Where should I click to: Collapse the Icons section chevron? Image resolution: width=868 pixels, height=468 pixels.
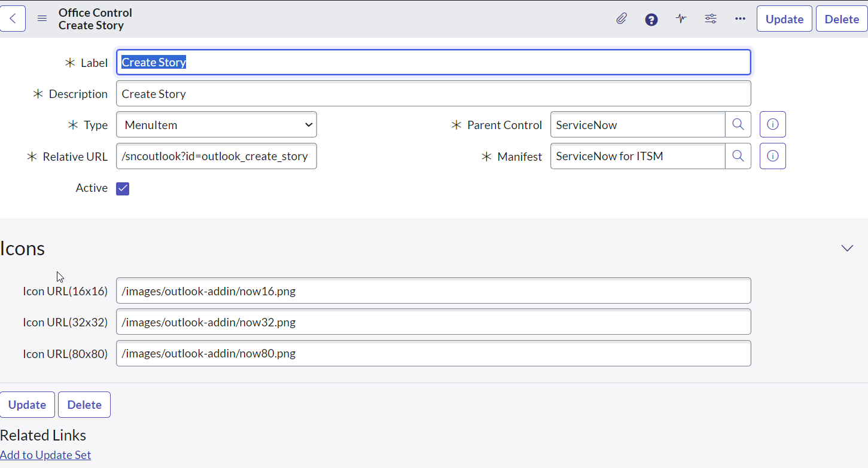pos(846,247)
